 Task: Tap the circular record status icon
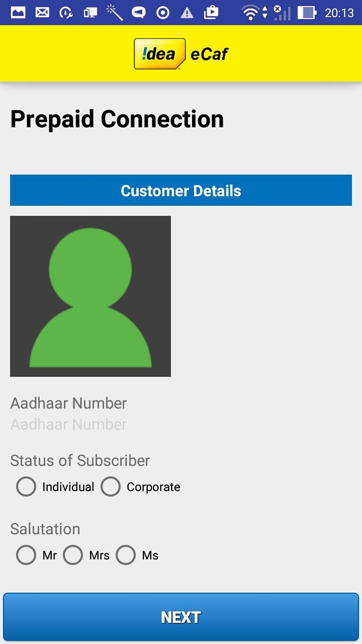point(163,13)
